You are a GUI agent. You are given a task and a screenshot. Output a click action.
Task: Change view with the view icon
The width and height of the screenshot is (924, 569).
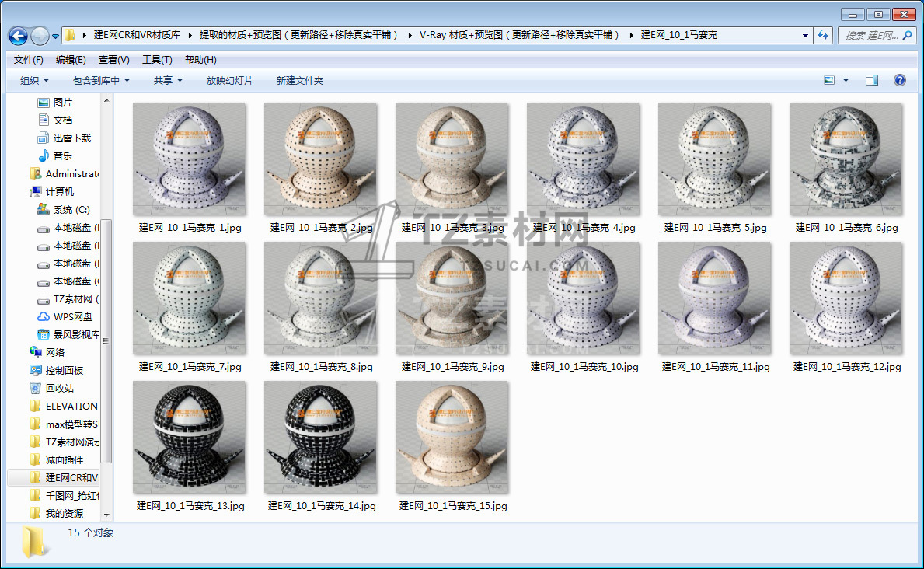pyautogui.click(x=829, y=80)
